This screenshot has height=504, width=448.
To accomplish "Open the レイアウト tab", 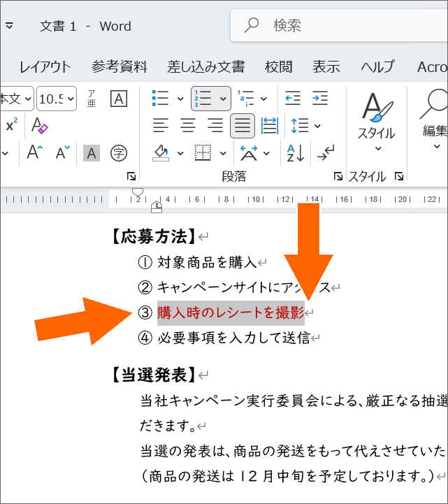I will [x=45, y=67].
